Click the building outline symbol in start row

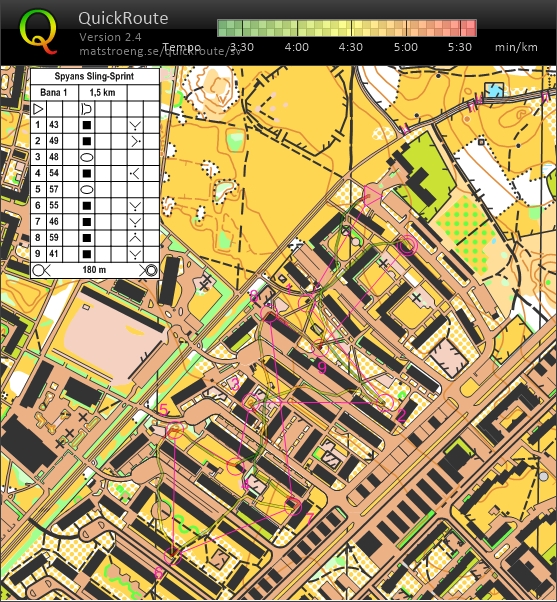tap(87, 109)
